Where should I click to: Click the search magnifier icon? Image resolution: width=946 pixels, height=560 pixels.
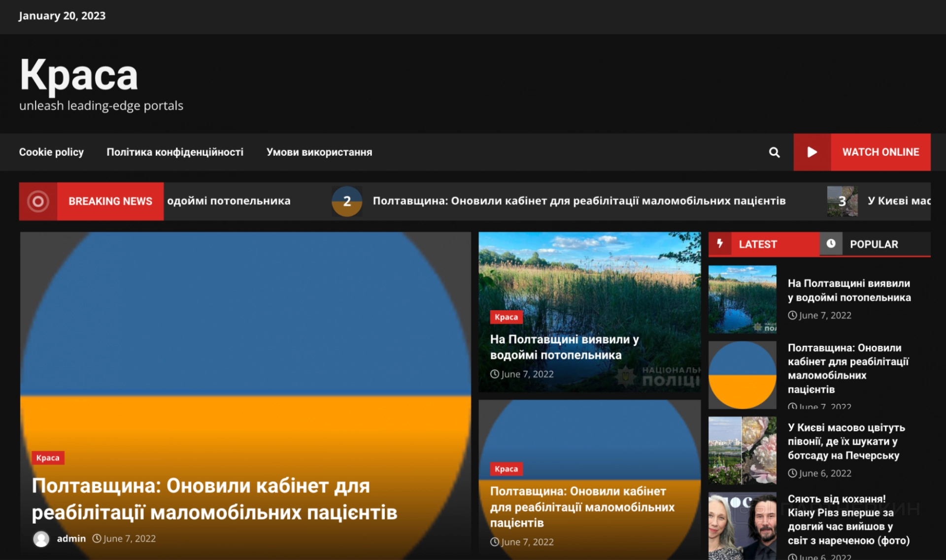pos(774,152)
